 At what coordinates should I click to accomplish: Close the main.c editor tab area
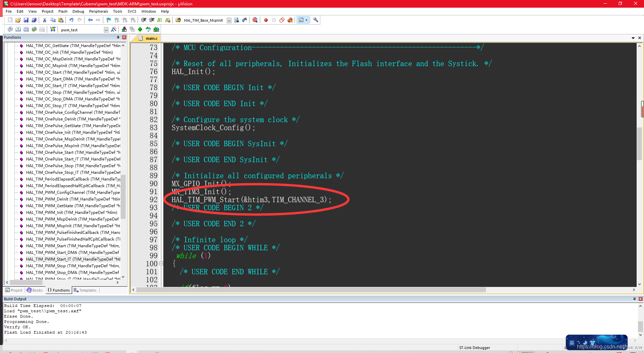click(x=640, y=38)
